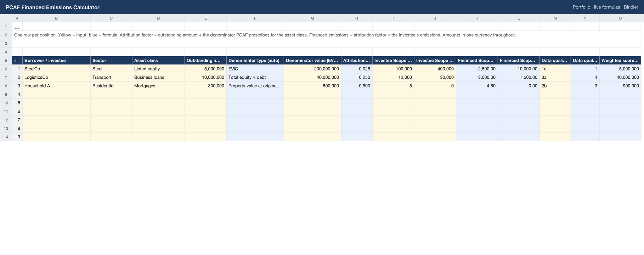This screenshot has height=255, width=644.
Task: Select the '2,500.00' financed emissions cell
Action: (x=477, y=69)
